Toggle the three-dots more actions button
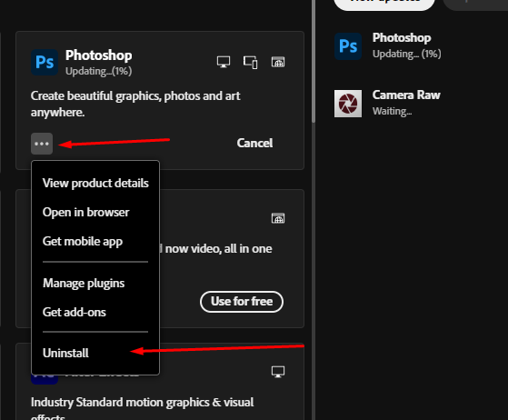Viewport: 508px width, 420px height. coord(42,144)
